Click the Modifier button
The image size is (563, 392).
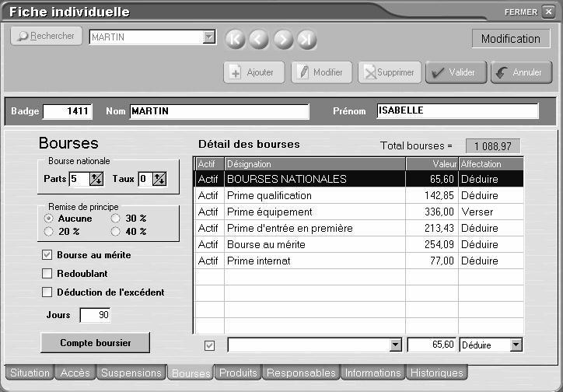[321, 72]
